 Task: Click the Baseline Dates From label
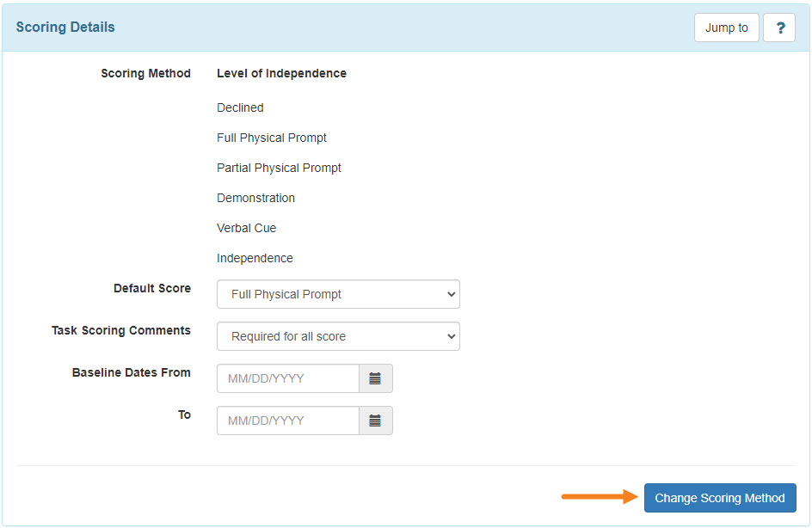[132, 372]
